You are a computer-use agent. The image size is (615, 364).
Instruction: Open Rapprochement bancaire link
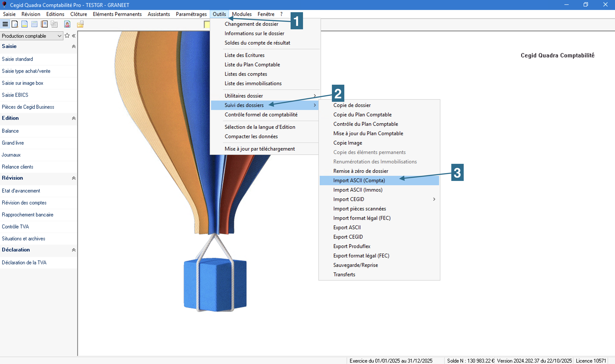[27, 215]
